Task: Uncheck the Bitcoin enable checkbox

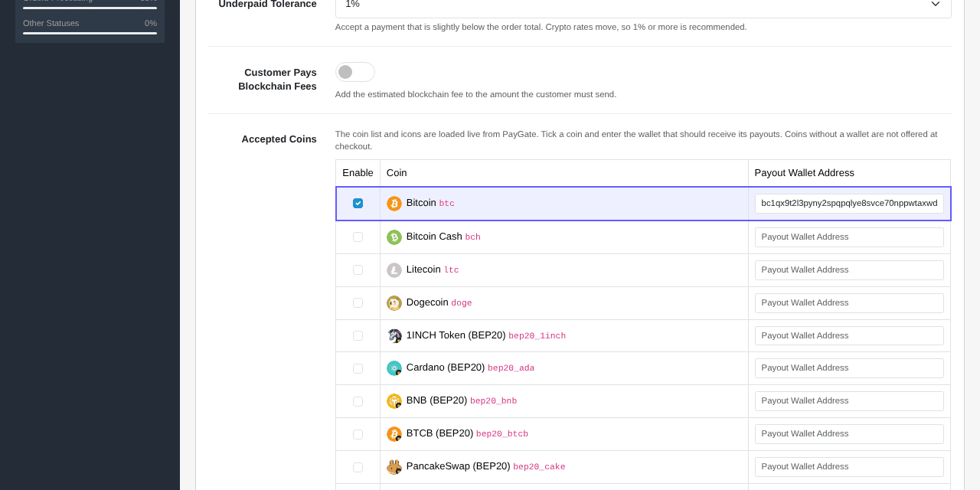Action: pyautogui.click(x=358, y=204)
